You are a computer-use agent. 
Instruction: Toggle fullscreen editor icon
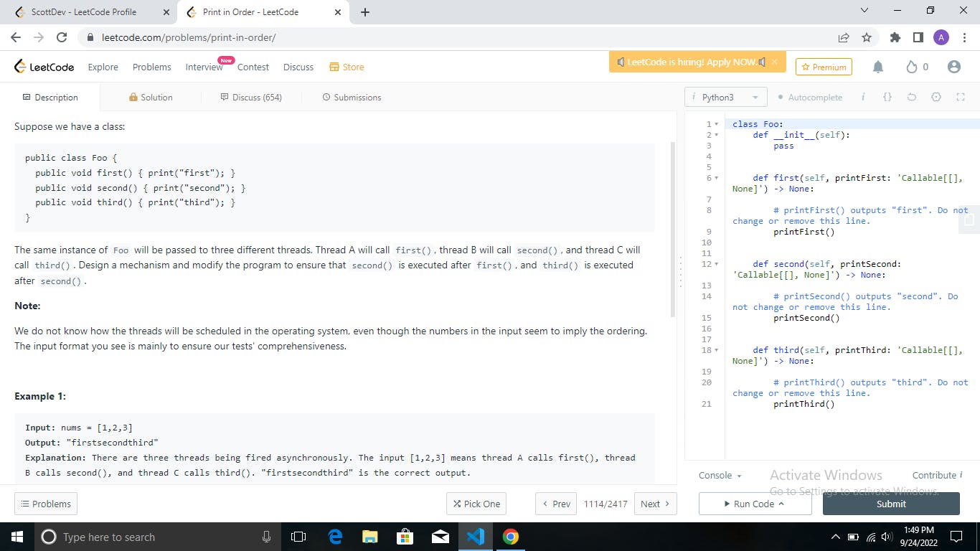tap(961, 97)
